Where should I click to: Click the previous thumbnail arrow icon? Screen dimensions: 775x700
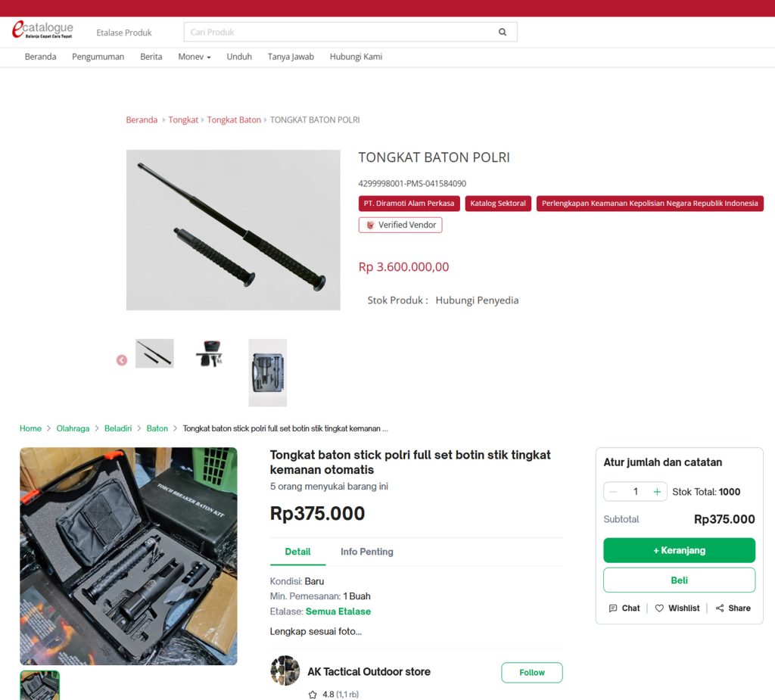point(122,360)
